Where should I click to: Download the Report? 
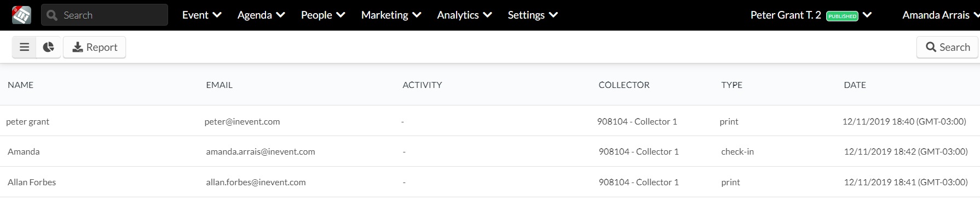tap(95, 47)
